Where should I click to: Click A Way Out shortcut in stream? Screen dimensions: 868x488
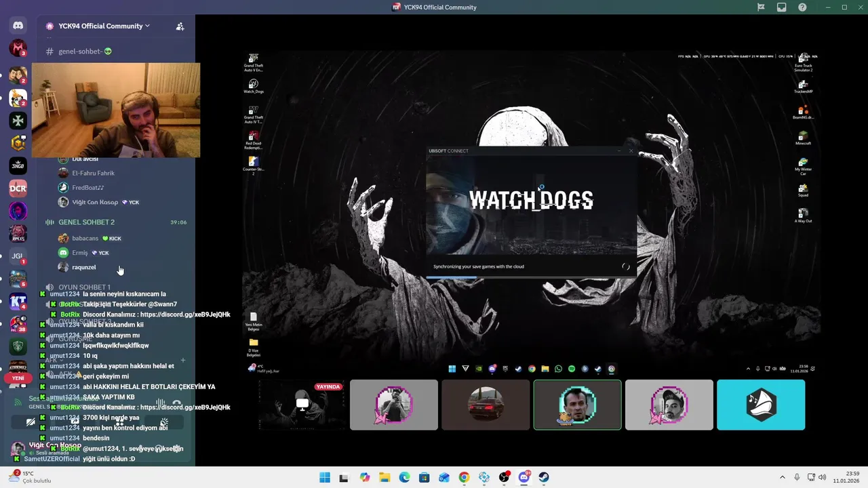tap(804, 216)
